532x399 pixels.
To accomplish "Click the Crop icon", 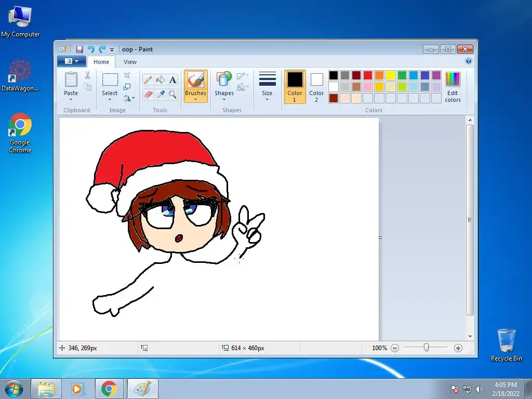I will coord(127,75).
